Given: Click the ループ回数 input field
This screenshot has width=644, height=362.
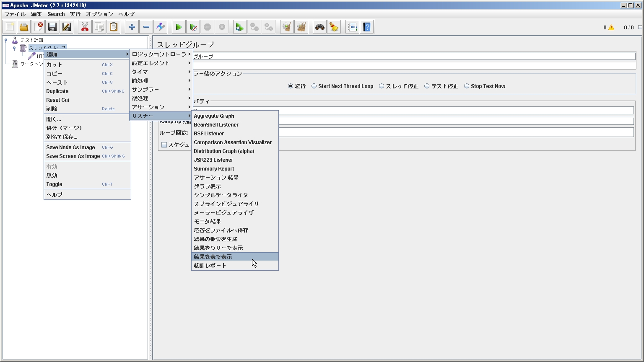Looking at the screenshot, I should (x=456, y=132).
